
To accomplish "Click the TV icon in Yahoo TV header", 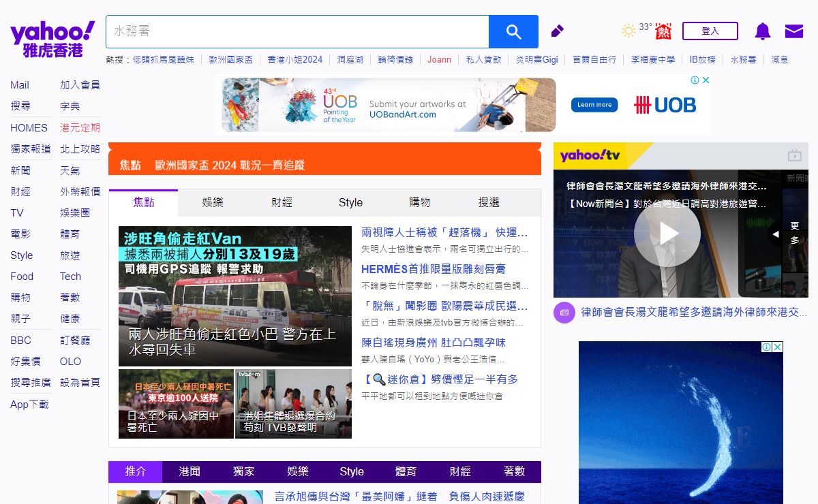I will pos(794,155).
